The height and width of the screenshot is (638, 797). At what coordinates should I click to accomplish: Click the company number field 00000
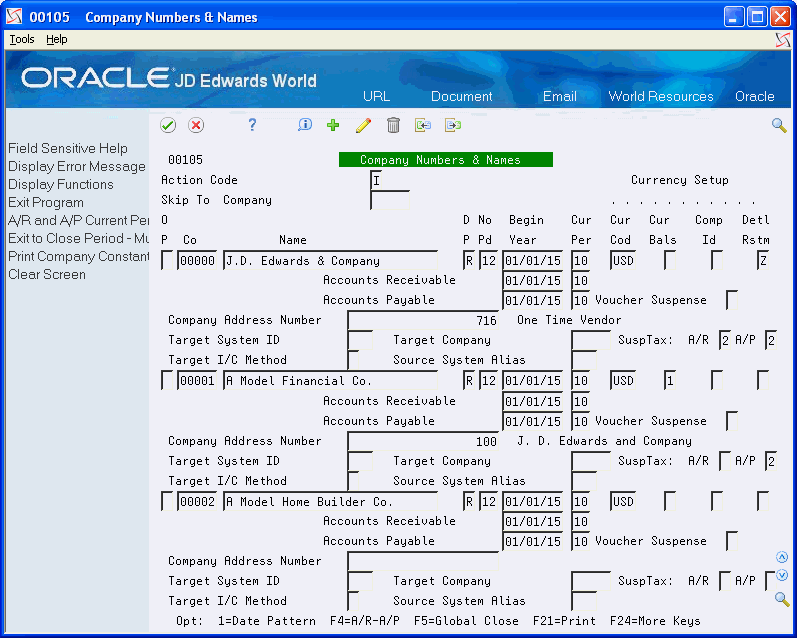pos(197,260)
